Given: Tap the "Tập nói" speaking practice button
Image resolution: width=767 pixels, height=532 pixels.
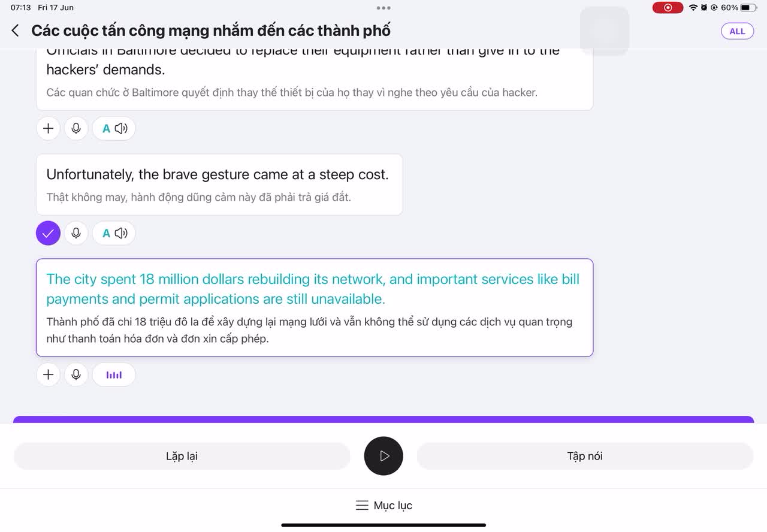Looking at the screenshot, I should [585, 456].
